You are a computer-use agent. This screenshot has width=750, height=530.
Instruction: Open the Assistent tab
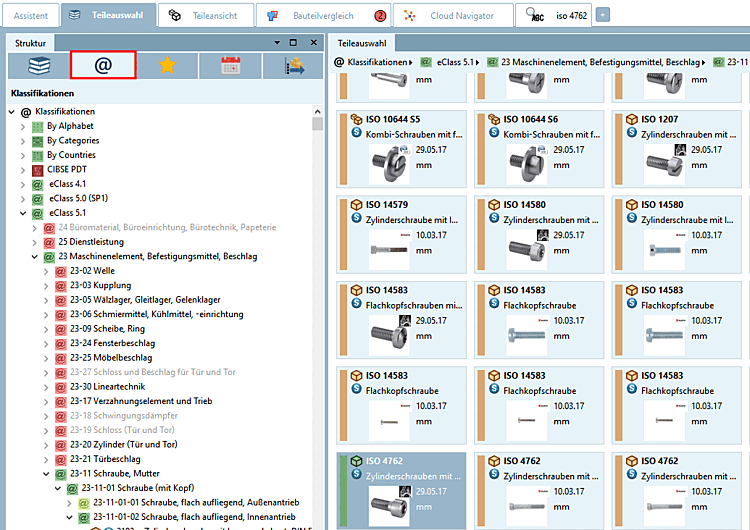coord(30,15)
